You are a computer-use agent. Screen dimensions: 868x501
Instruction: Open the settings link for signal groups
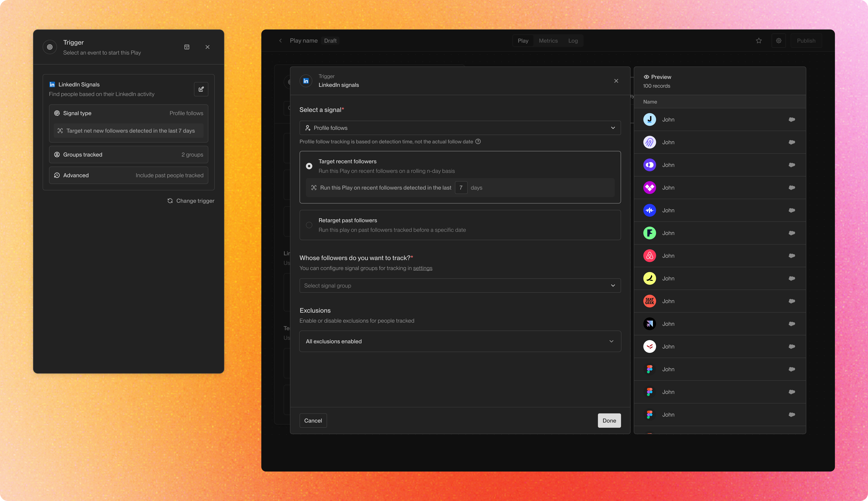422,268
